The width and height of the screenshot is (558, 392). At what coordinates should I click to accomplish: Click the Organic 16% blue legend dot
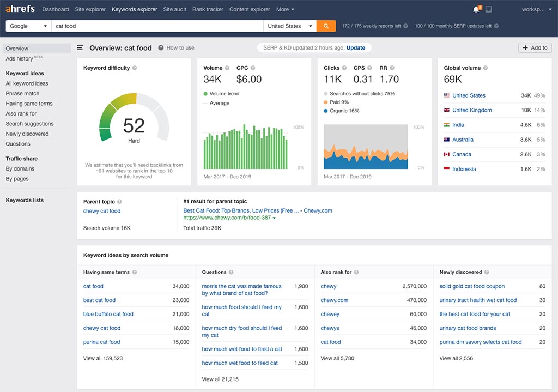[326, 111]
